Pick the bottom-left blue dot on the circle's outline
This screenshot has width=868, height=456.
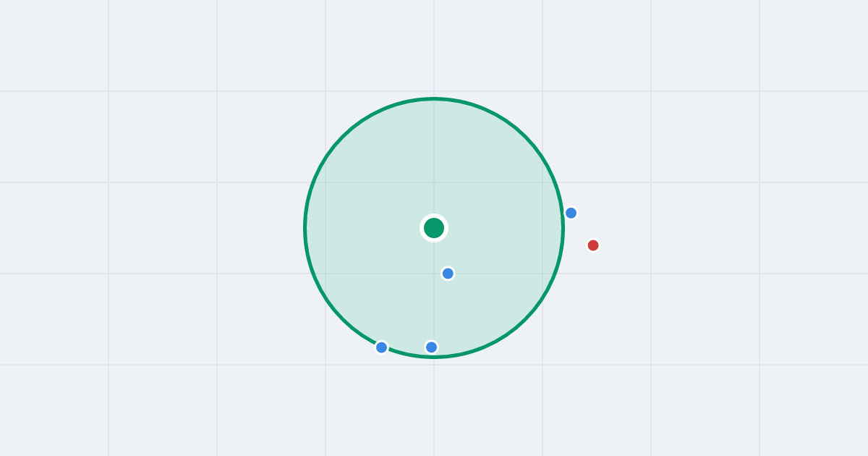(x=382, y=347)
